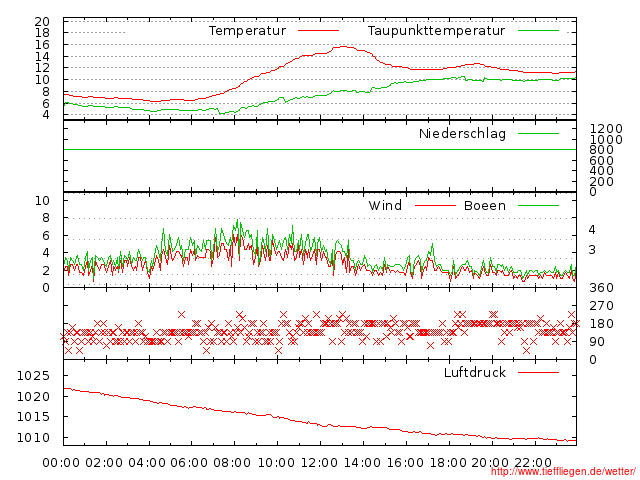Viewport: 640px width, 480px height.
Task: Click the 06:00 time axis label
Action: click(189, 463)
